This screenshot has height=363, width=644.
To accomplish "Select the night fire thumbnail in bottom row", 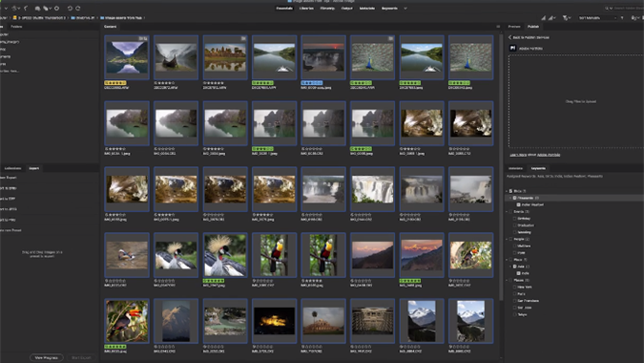I will click(274, 321).
